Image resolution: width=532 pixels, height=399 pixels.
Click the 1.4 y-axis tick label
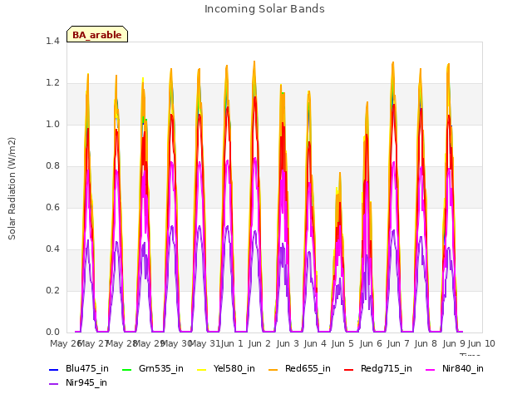[52, 41]
